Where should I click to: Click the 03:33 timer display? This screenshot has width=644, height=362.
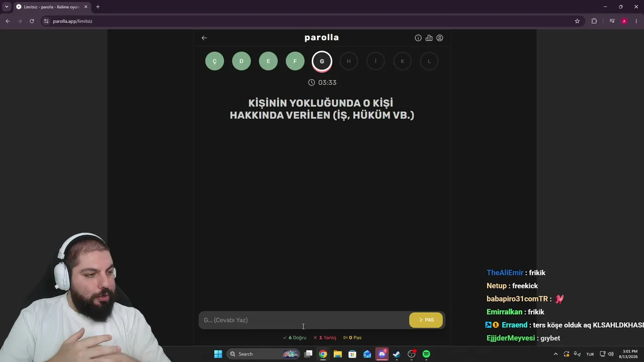pos(322,82)
